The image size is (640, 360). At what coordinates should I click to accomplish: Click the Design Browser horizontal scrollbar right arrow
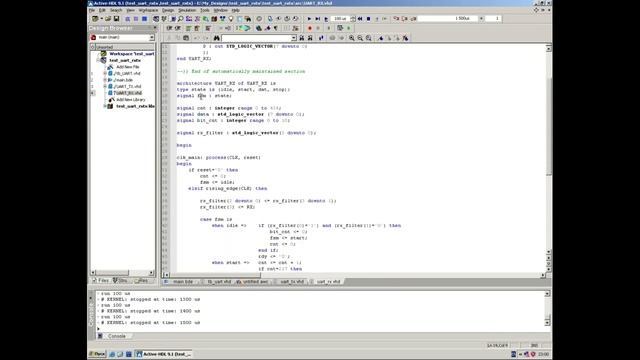point(151,273)
